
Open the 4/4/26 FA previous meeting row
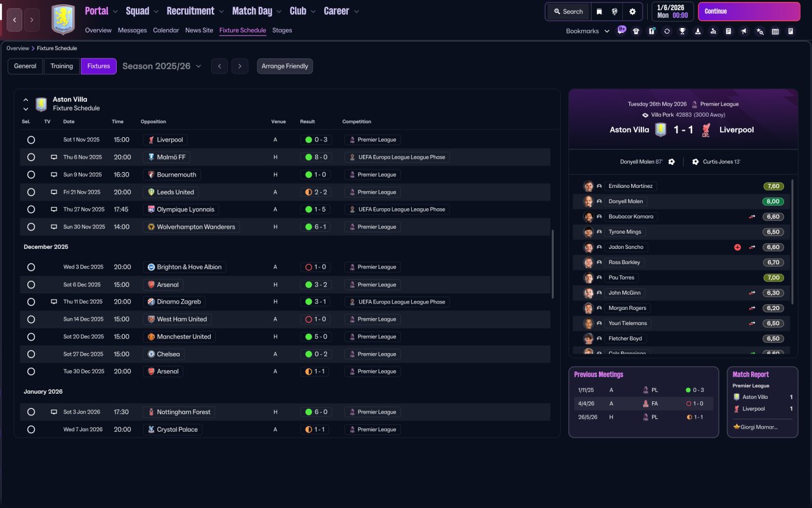click(643, 403)
